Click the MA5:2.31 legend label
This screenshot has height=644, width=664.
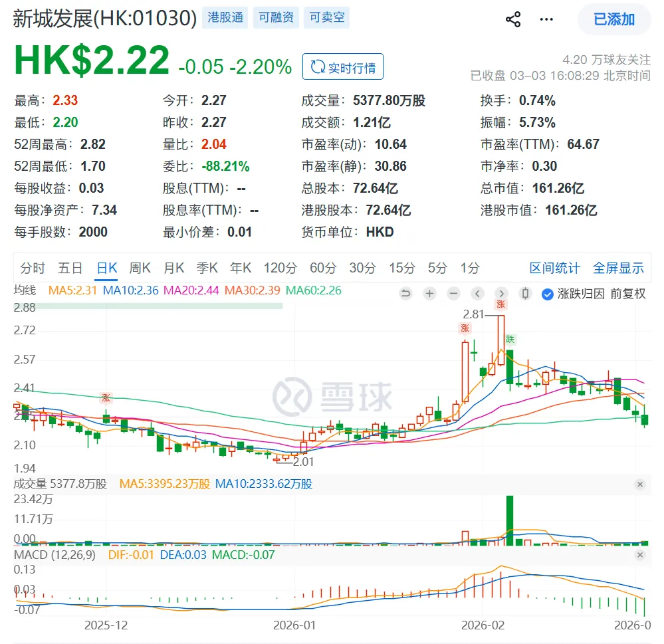72,290
